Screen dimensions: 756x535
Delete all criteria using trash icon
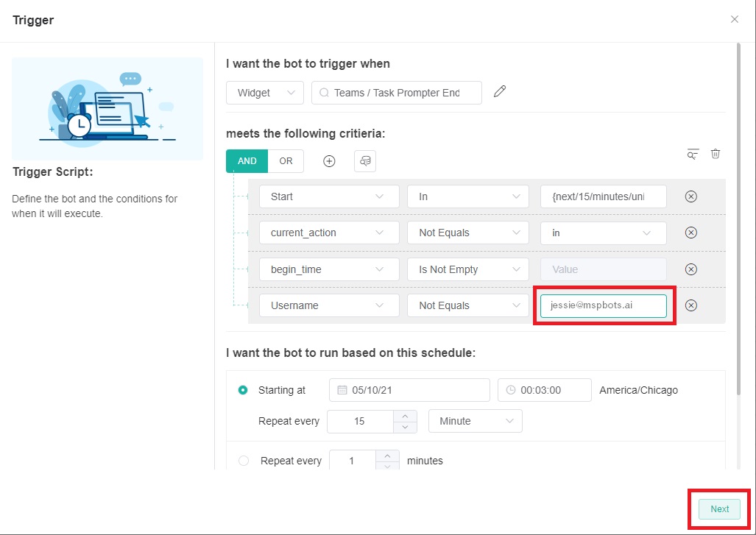coord(716,154)
